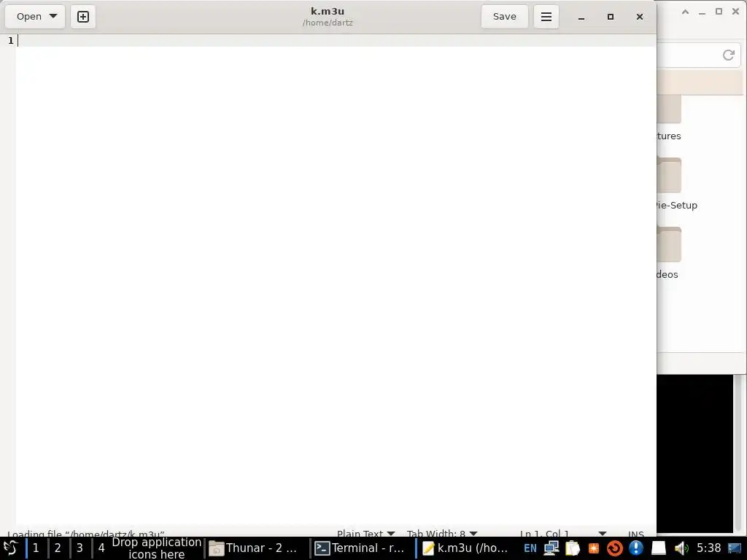Roll up the Thunar window with the caret icon
This screenshot has height=560, width=747.
(x=685, y=12)
